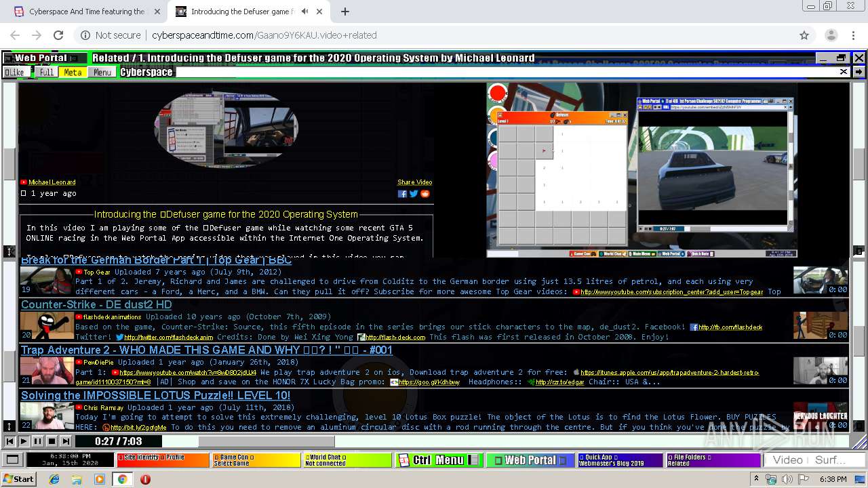Screen dimensions: 868x488
Task: Select the Meta tab in the portal
Action: click(73, 73)
